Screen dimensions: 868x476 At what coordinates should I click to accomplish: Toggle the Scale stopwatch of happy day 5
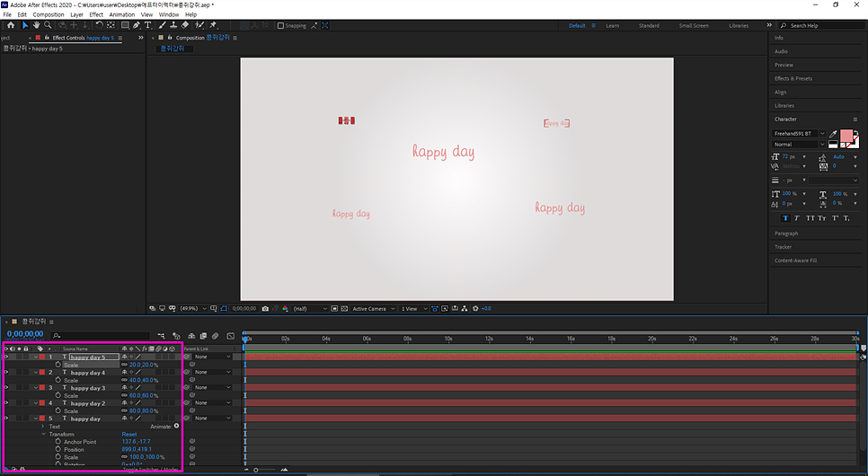point(58,365)
